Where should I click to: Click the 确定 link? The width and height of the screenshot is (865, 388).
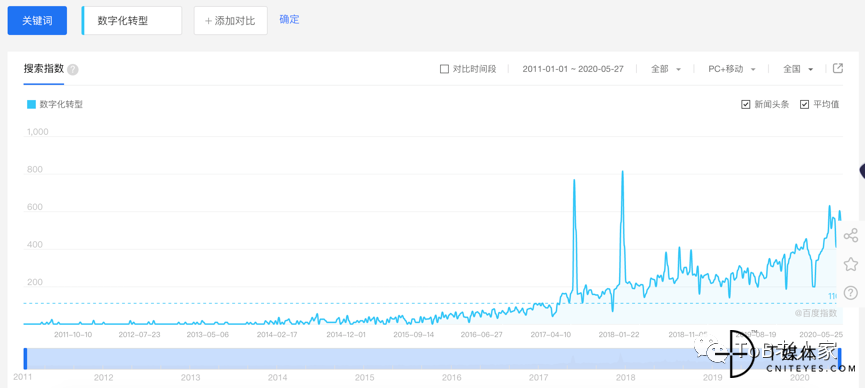pyautogui.click(x=289, y=20)
